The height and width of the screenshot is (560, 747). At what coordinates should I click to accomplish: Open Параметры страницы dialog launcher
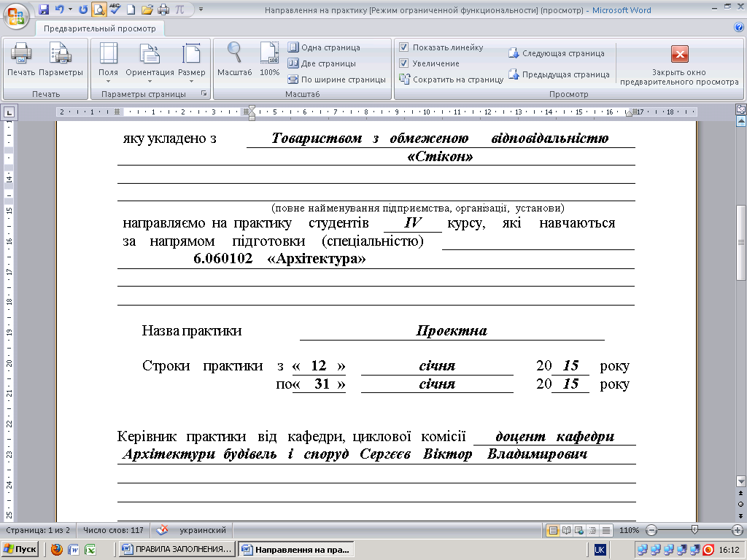[204, 93]
